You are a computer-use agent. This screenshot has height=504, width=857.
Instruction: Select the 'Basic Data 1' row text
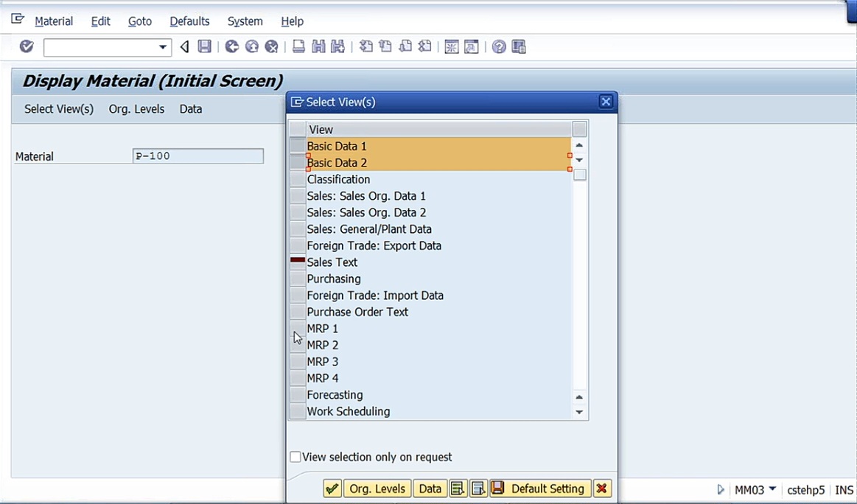click(337, 146)
